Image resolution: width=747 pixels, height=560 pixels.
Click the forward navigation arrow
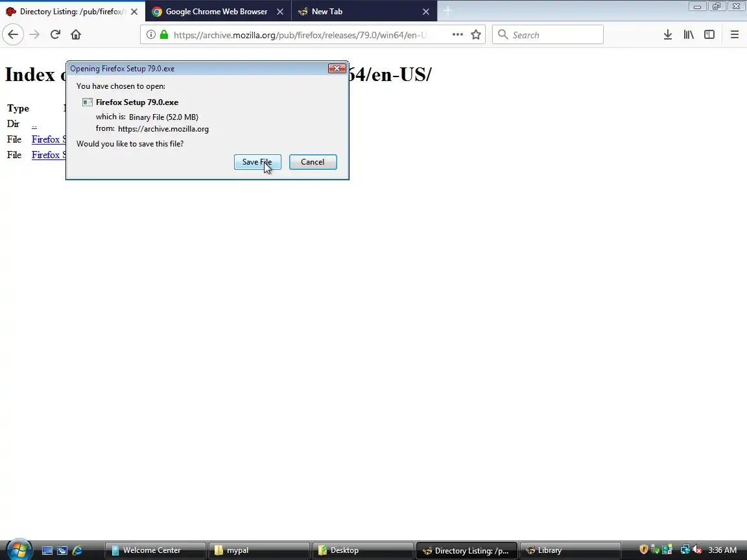[x=34, y=34]
